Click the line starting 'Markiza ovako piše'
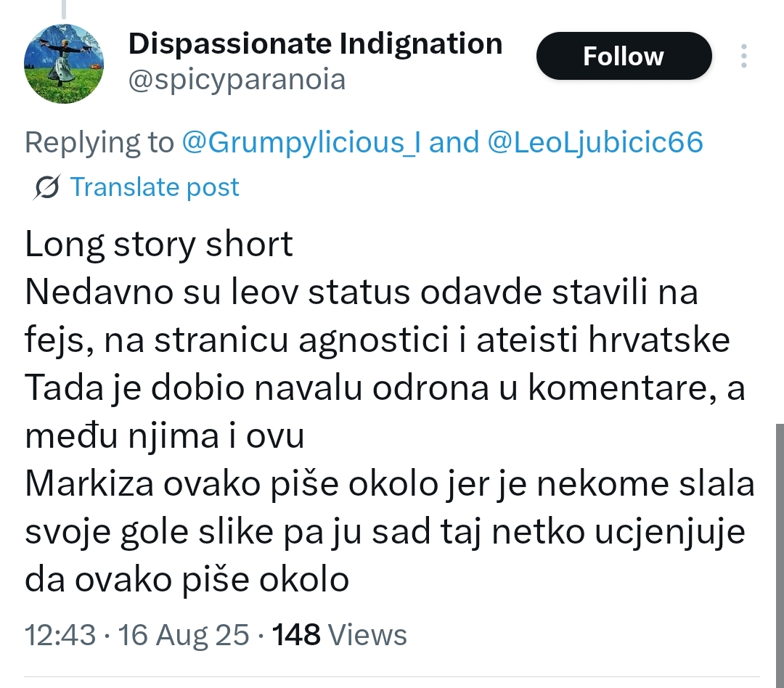784x688 pixels. coord(390,484)
